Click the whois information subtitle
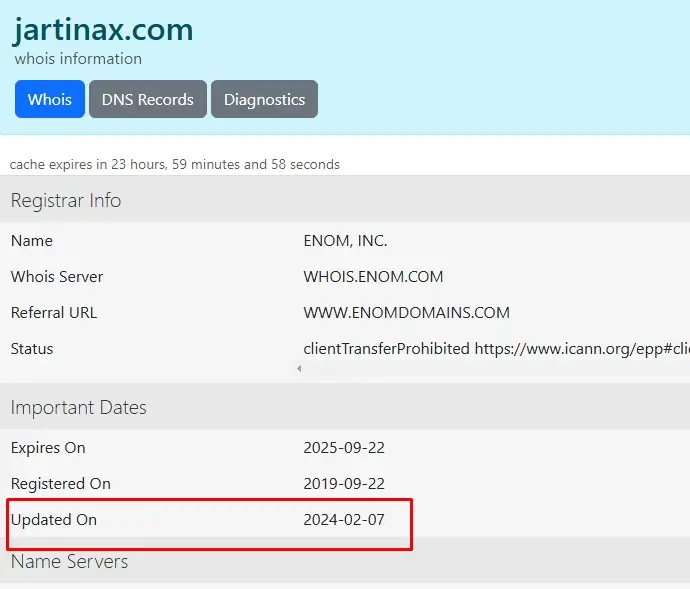The height and width of the screenshot is (589, 690). 78,59
